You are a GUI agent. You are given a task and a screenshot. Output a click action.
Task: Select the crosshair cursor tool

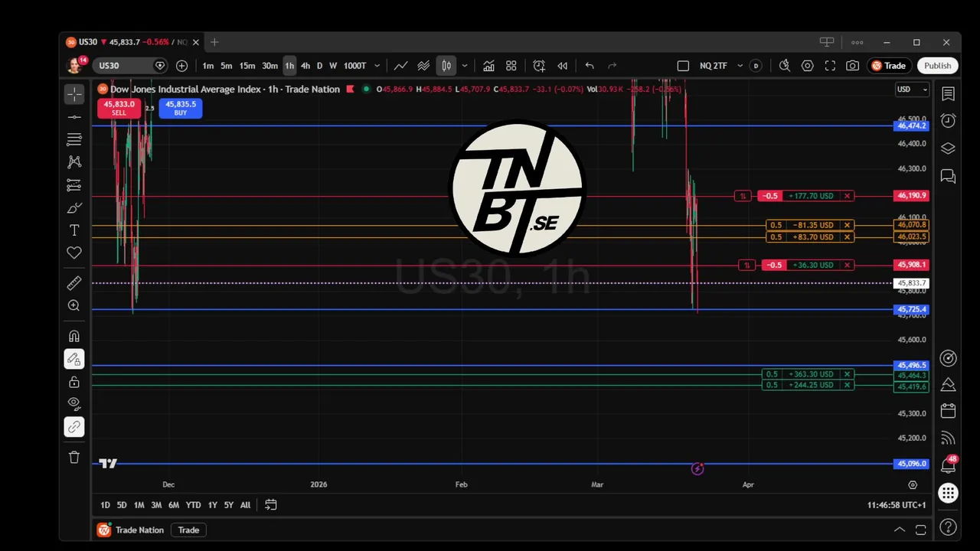[x=74, y=94]
